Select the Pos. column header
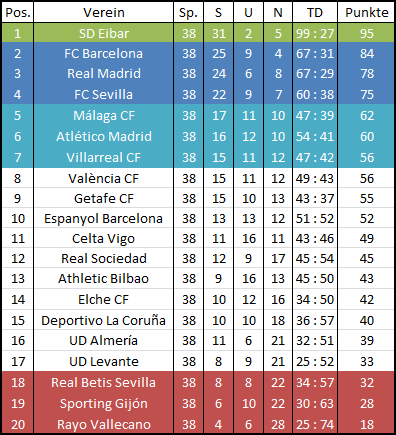Image resolution: width=396 pixels, height=435 pixels. click(18, 13)
